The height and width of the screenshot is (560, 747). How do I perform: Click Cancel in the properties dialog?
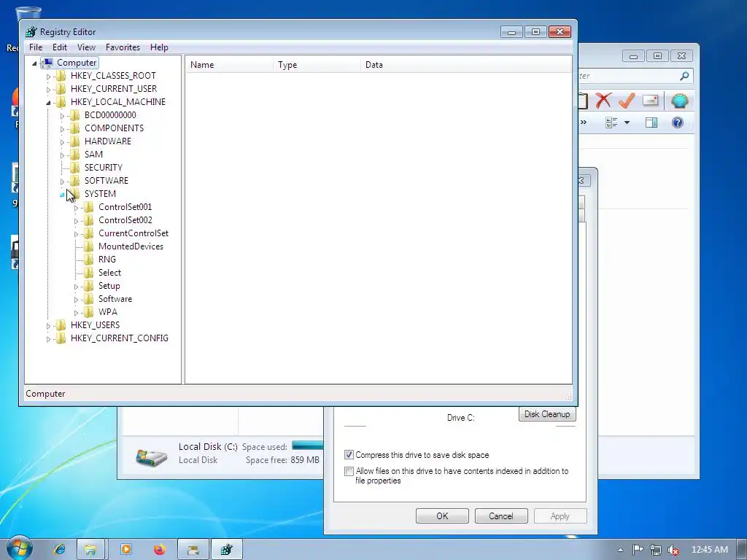[x=501, y=516]
